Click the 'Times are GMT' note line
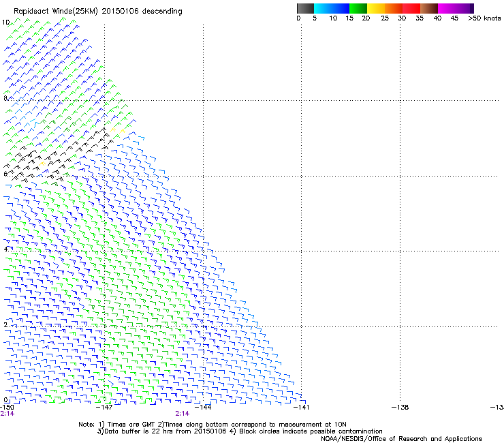The width and height of the screenshot is (504, 443). coord(212,425)
